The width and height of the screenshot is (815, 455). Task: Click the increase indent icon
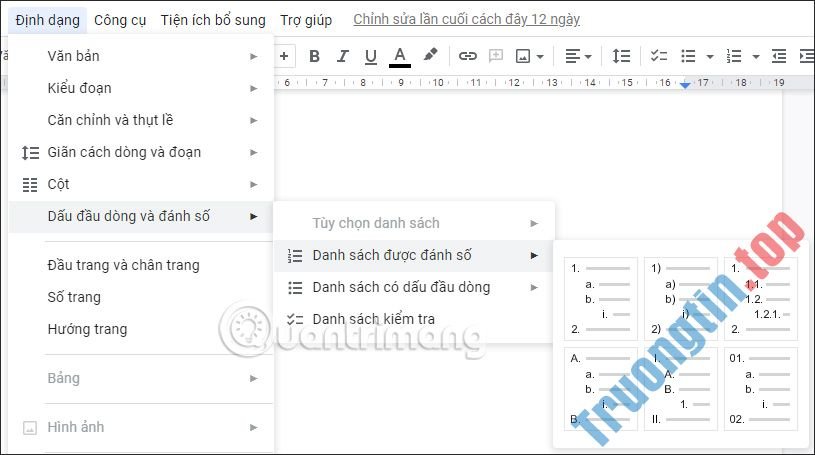(807, 56)
